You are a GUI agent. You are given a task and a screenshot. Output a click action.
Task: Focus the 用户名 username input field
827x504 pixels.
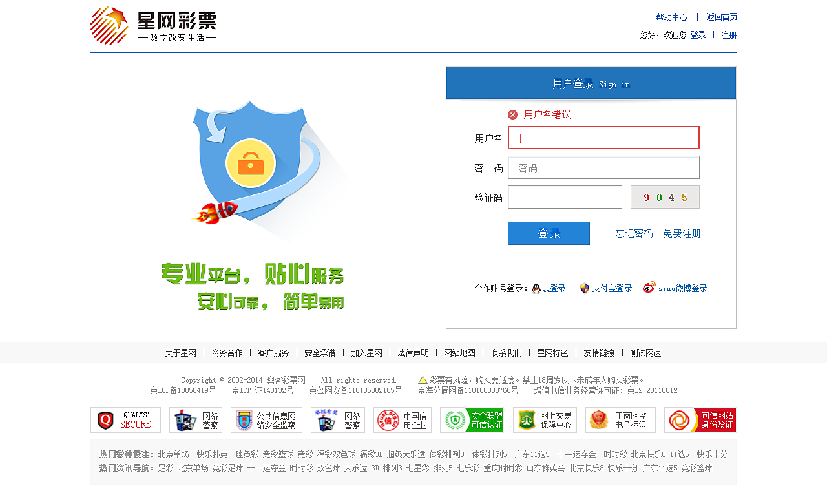click(603, 138)
